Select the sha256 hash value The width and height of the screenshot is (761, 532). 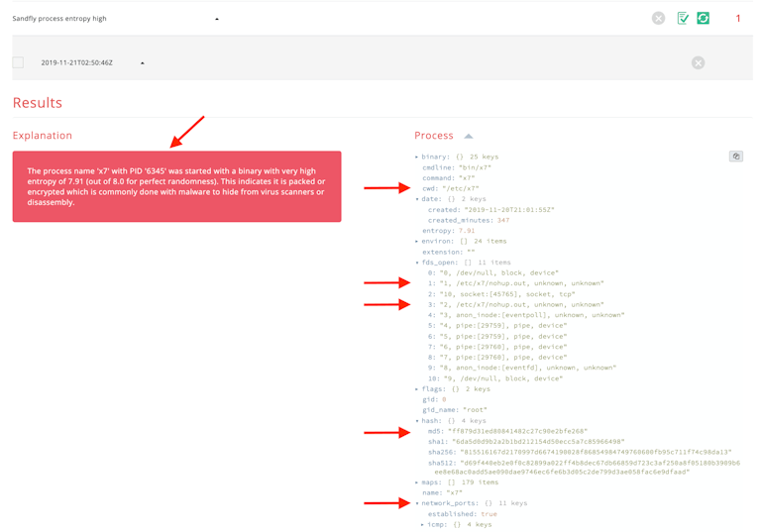(x=596, y=453)
